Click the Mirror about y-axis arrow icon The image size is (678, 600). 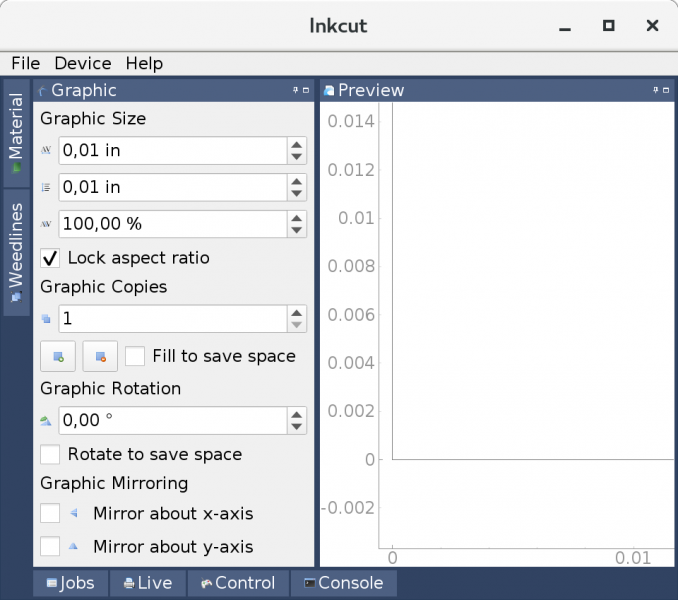pyautogui.click(x=73, y=547)
